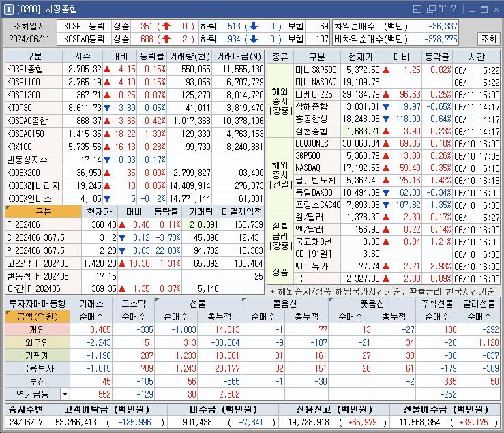Open font size T icon in title bar
Screen dimensions: 504x433
(443, 9)
